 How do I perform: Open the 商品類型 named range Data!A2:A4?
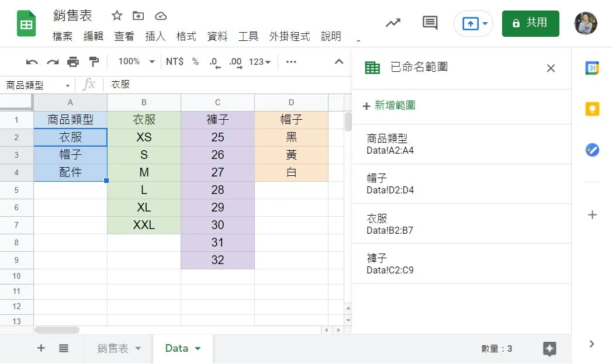point(461,144)
